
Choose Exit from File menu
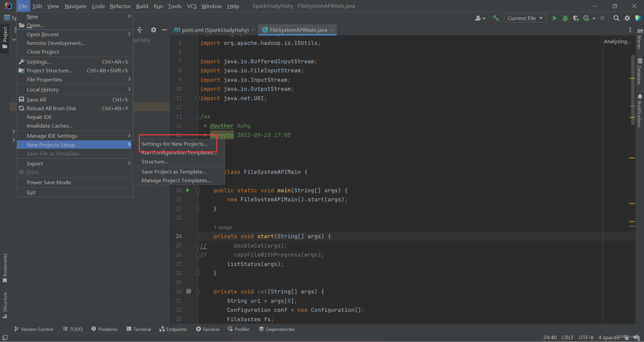75,192
